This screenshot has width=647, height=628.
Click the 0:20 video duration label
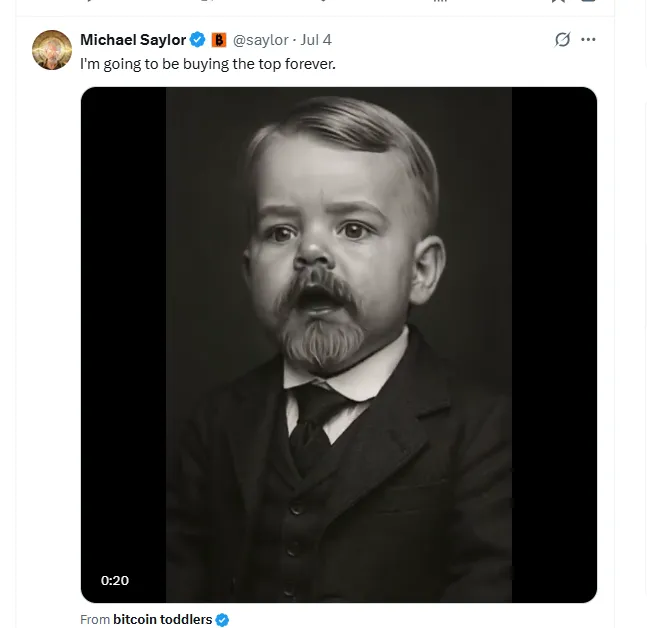click(115, 580)
